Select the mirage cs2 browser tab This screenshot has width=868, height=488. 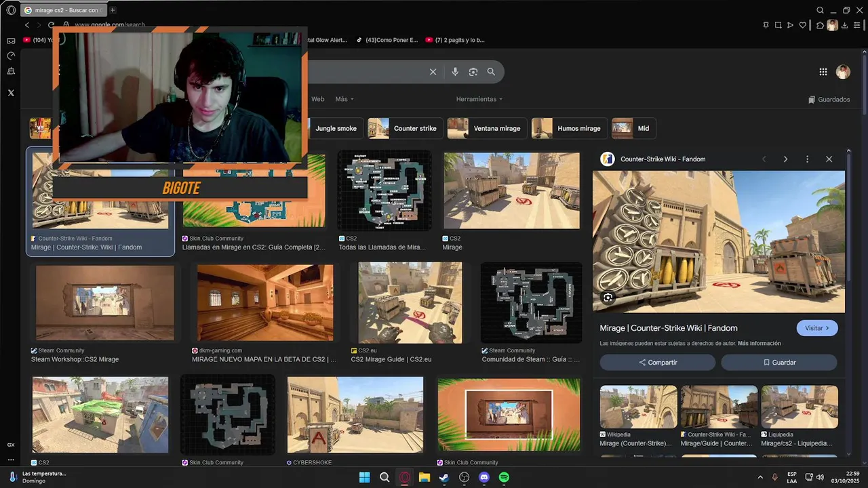[62, 10]
